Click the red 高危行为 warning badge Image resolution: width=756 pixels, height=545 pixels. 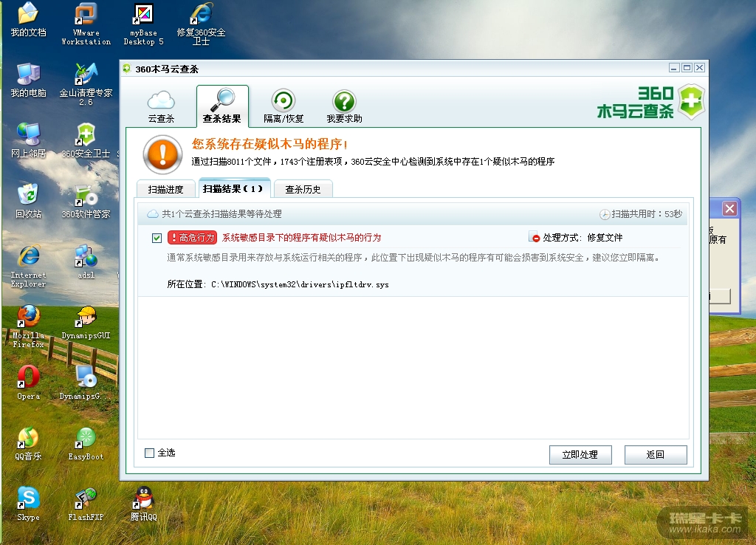(x=193, y=237)
